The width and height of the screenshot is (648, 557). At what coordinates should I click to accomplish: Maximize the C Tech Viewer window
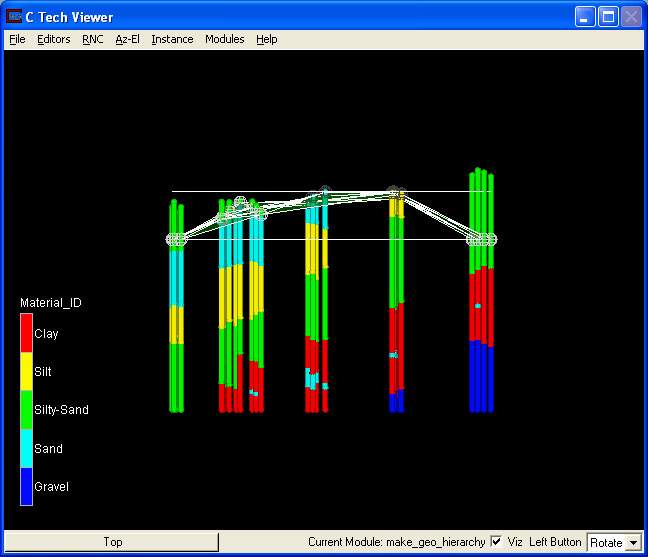tap(608, 17)
